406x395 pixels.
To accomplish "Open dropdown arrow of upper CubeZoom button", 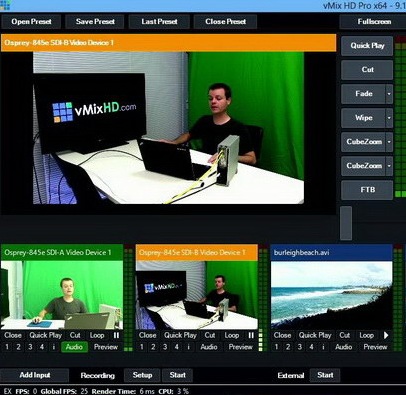I will coord(389,142).
